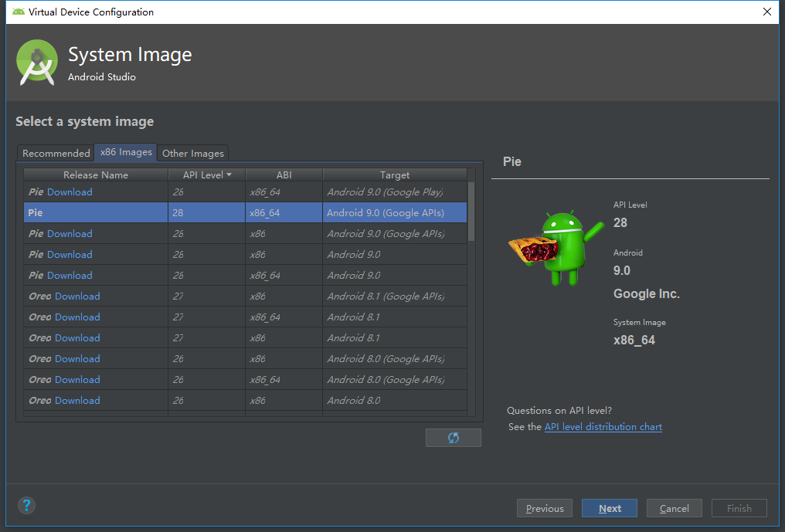785x532 pixels.
Task: Click x86_64 ABI cell of Oreo Android 8.1
Action: point(284,317)
